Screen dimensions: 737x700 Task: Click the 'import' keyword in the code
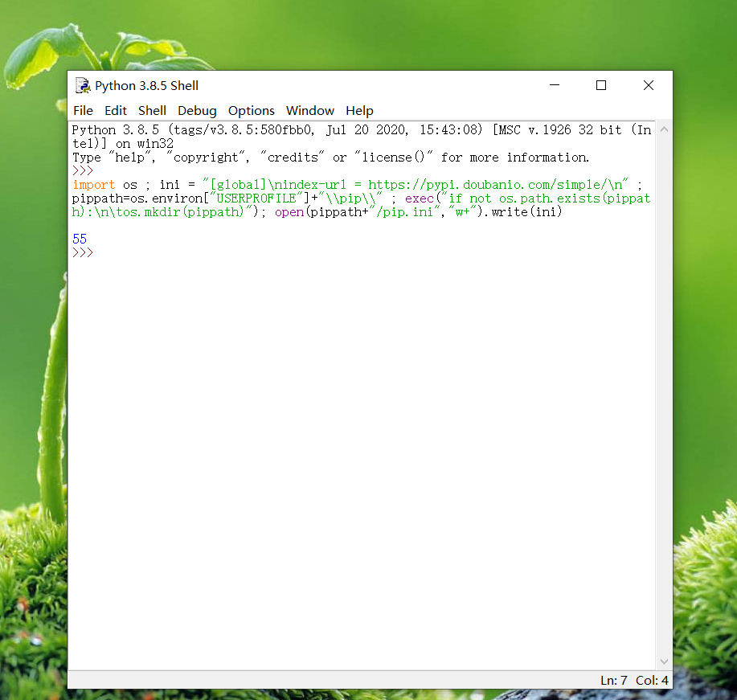coord(94,184)
